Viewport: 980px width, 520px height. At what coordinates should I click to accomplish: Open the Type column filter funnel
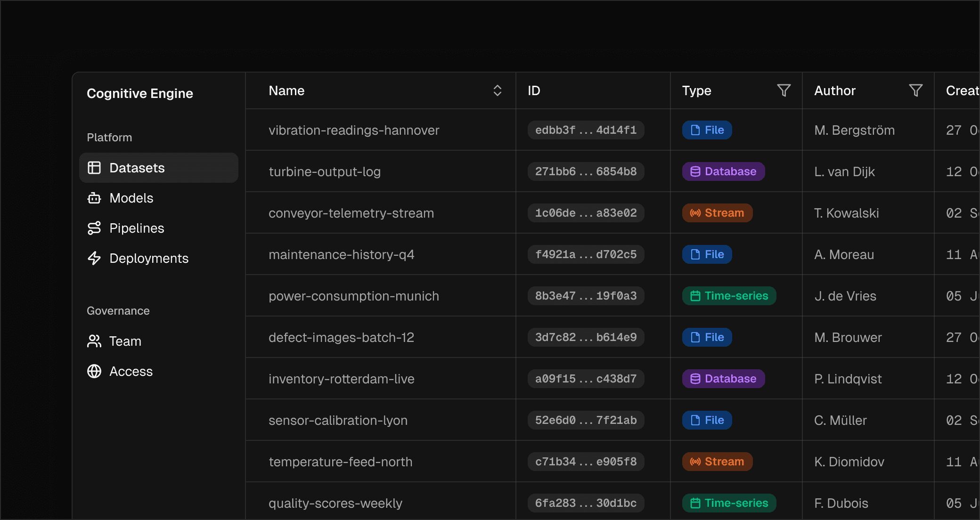[x=784, y=90]
